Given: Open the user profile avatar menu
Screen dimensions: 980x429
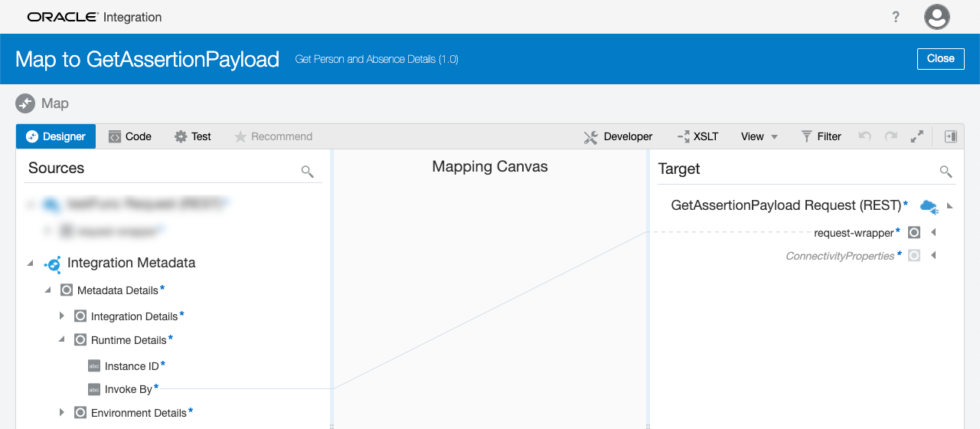Looking at the screenshot, I should (937, 17).
